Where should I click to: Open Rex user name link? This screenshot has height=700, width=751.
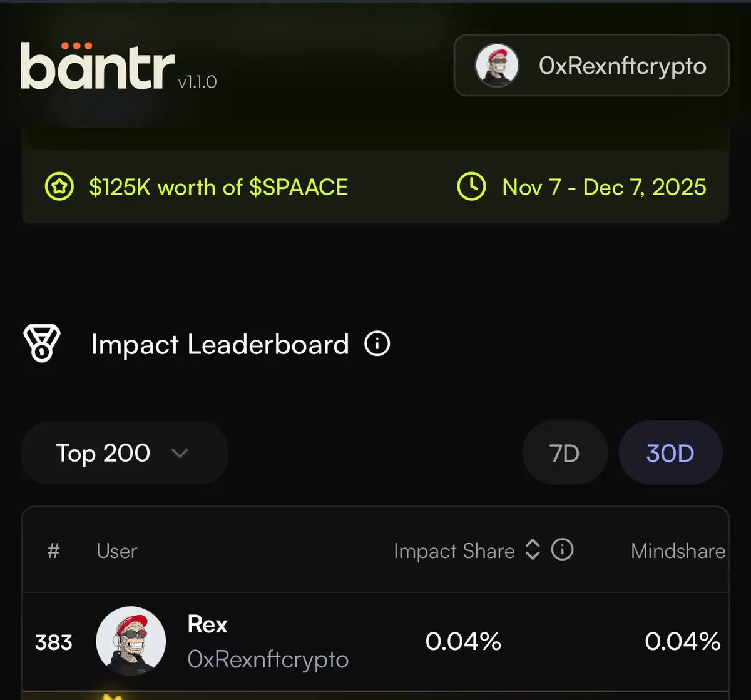coord(207,624)
